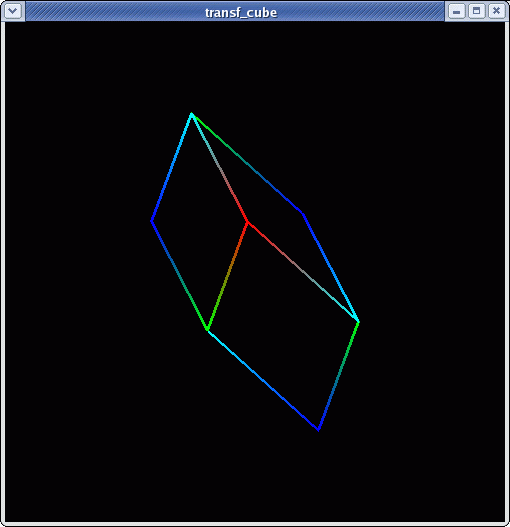Click middle of red-to-green orange edge
Image resolution: width=510 pixels, height=527 pixels.
coord(228,276)
